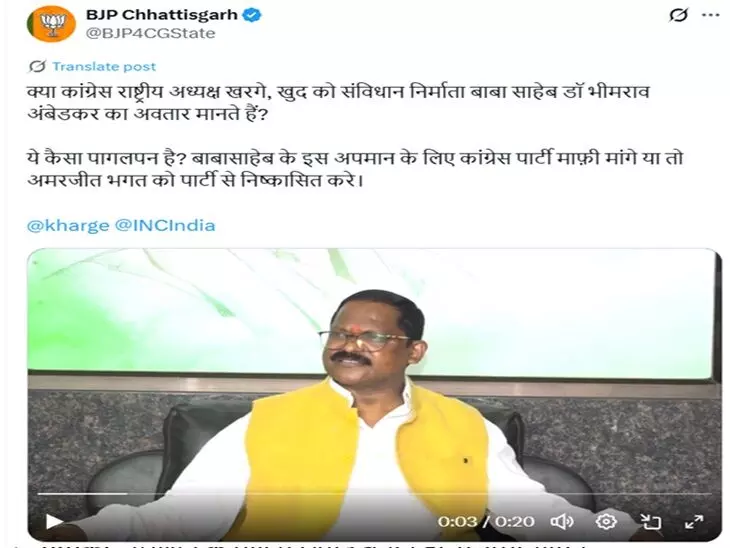
Task: Mute the video using speaker icon
Action: [562, 522]
